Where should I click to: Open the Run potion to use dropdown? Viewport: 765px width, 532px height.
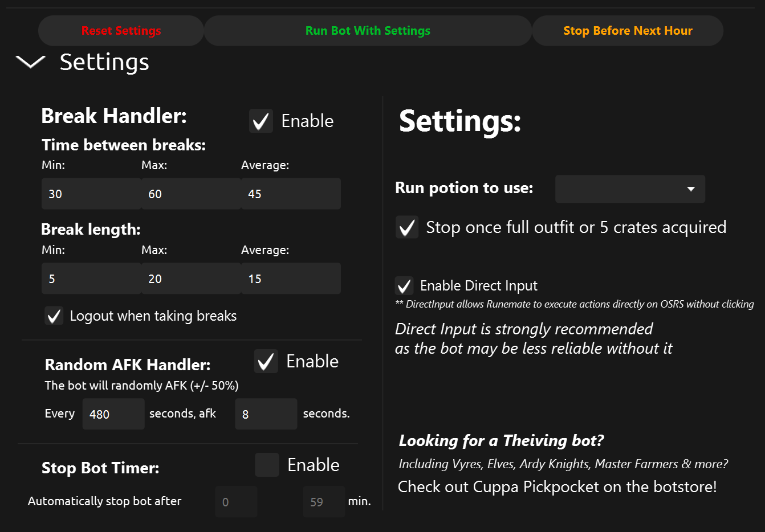click(630, 189)
